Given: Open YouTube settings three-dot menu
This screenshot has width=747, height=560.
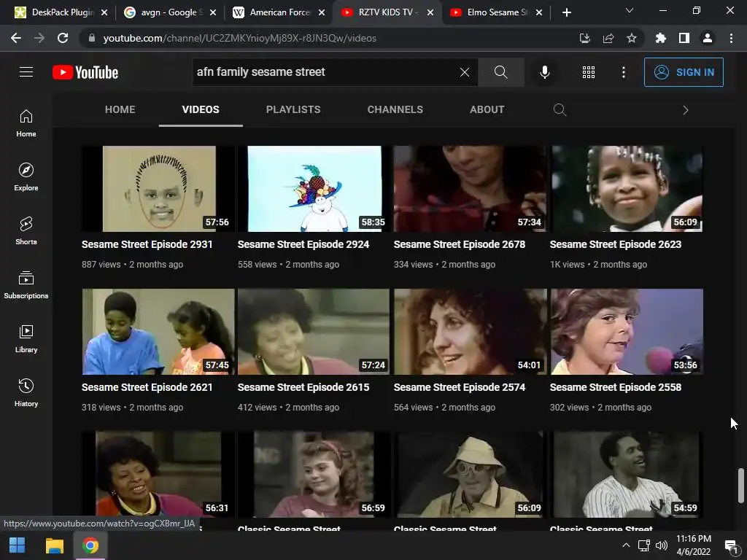Looking at the screenshot, I should 624,72.
